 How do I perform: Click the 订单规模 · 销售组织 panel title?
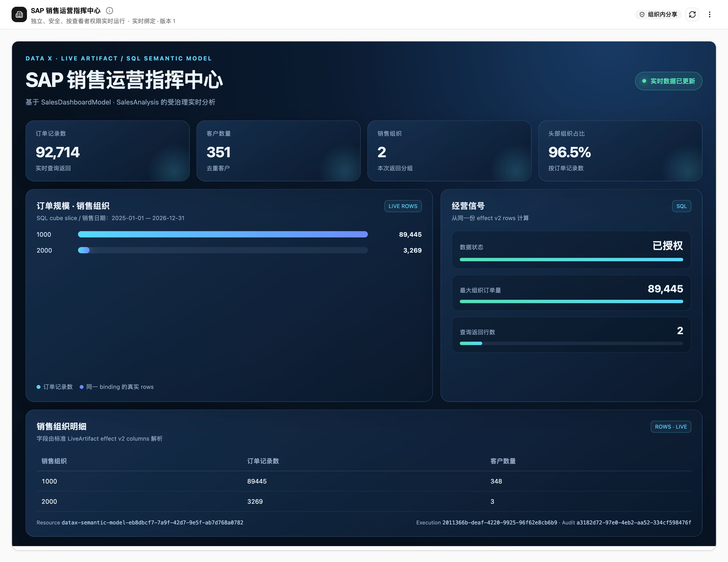pyautogui.click(x=73, y=206)
